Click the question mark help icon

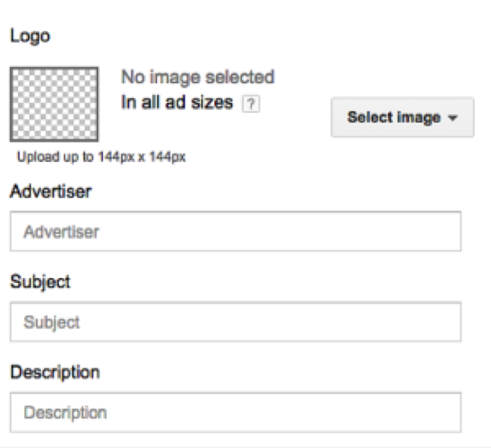(250, 104)
